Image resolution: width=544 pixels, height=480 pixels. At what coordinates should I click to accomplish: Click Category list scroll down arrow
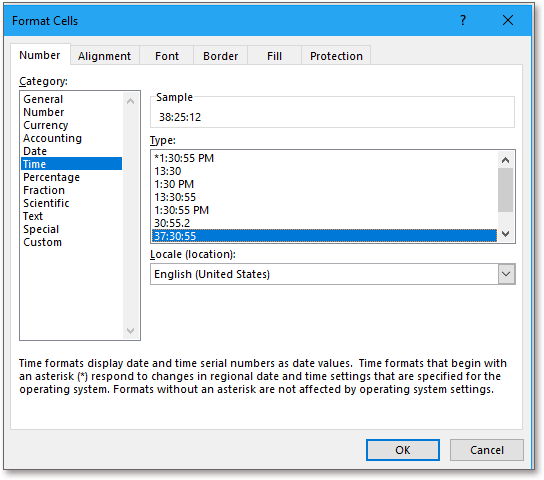(130, 331)
